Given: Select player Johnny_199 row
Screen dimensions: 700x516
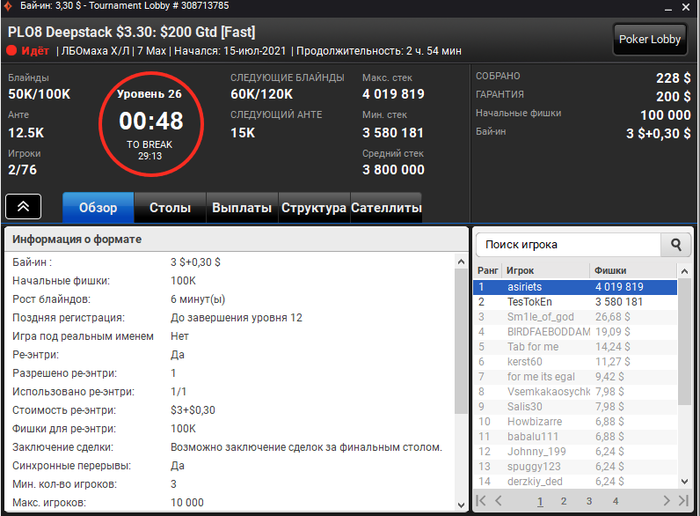Looking at the screenshot, I should pos(575,451).
